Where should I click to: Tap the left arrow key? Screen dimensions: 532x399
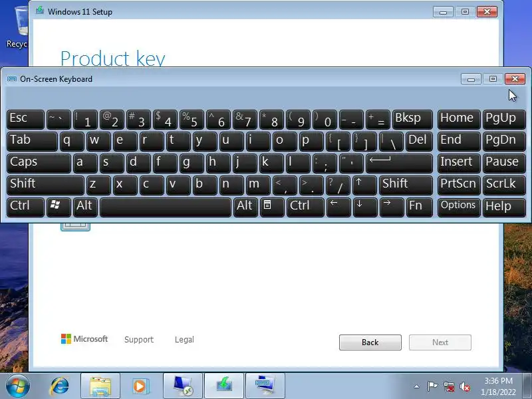pyautogui.click(x=338, y=207)
